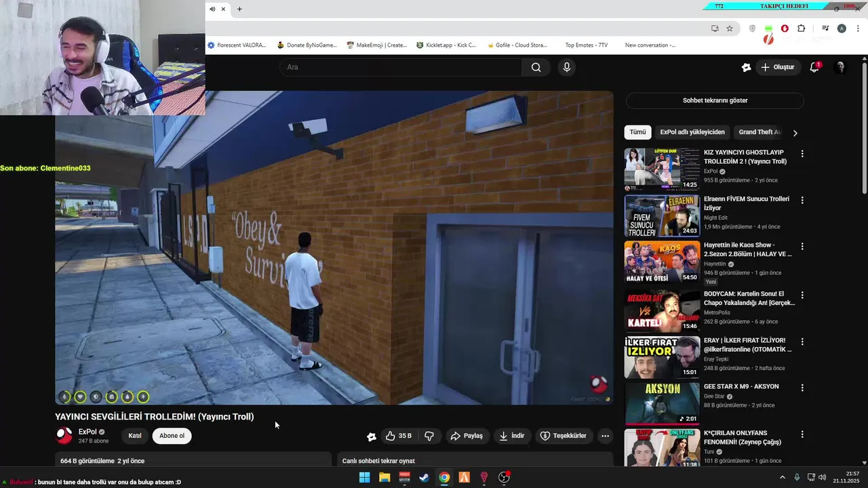Click the page vertical scrollbar
Viewport: 868px width, 488px height.
click(864, 129)
